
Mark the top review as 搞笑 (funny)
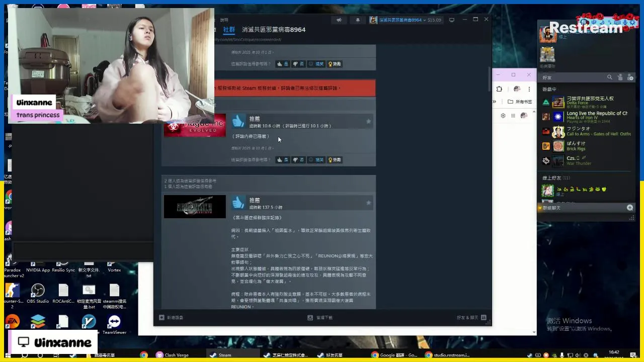tap(316, 64)
